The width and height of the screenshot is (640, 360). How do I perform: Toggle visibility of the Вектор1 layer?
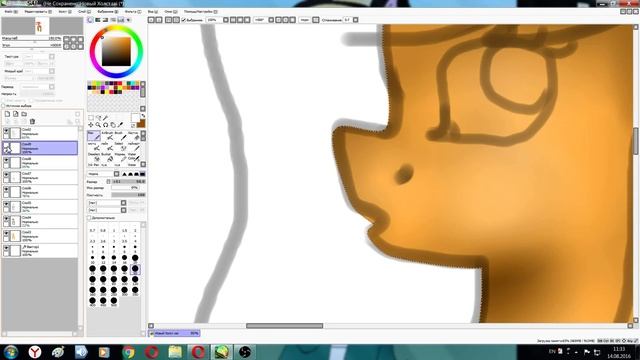[6, 249]
